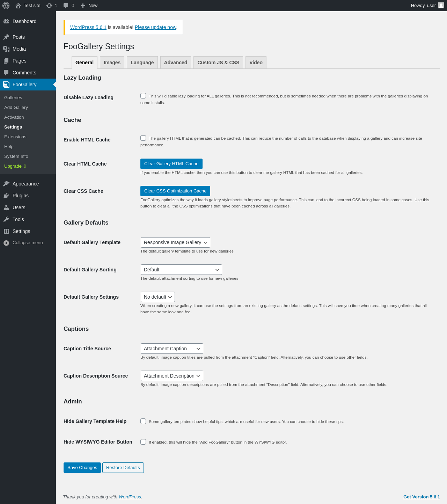Open the WordPress link in footer

[x=130, y=497]
